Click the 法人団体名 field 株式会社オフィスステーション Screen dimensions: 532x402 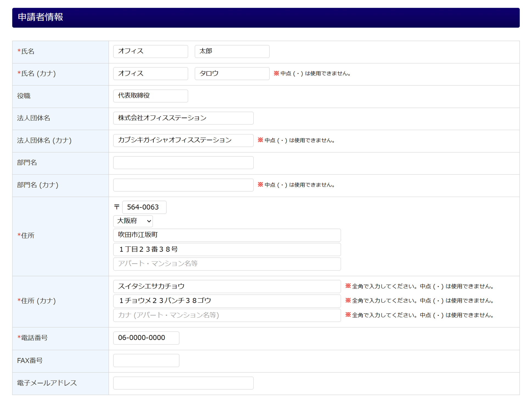pos(183,118)
